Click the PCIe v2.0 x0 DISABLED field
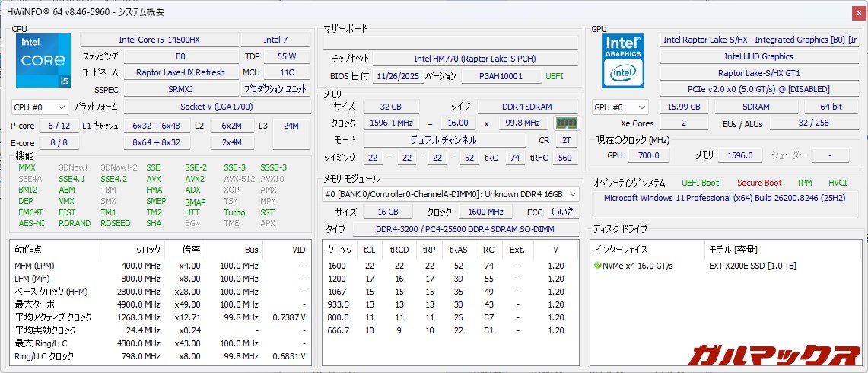Screen dimensions: 868x373 coord(758,89)
